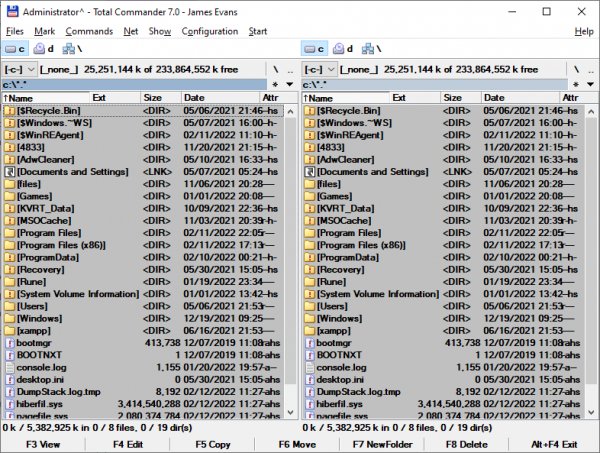This screenshot has height=453, width=600.
Task: Open the Commands menu
Action: click(x=89, y=31)
